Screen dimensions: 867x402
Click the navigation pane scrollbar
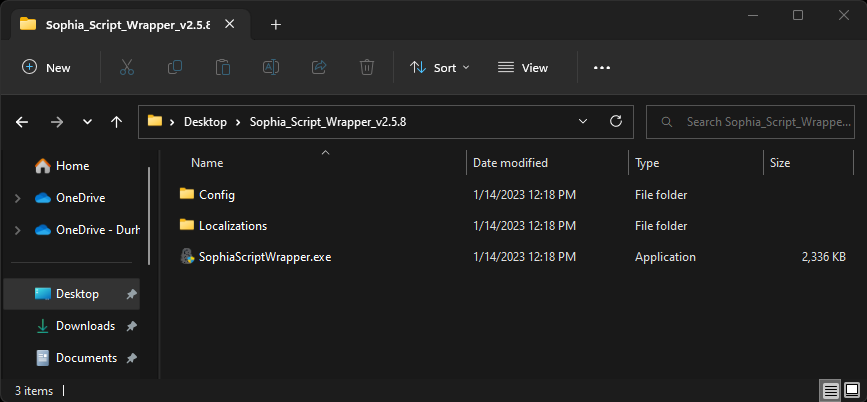(148, 216)
